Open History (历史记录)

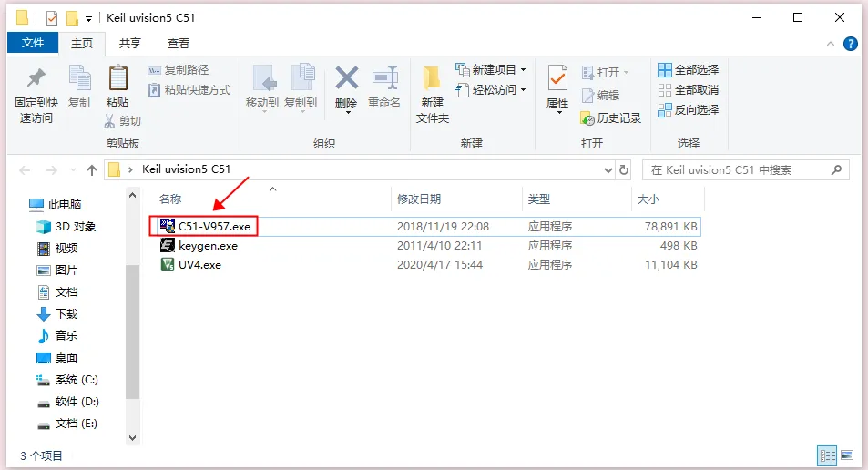coord(611,117)
